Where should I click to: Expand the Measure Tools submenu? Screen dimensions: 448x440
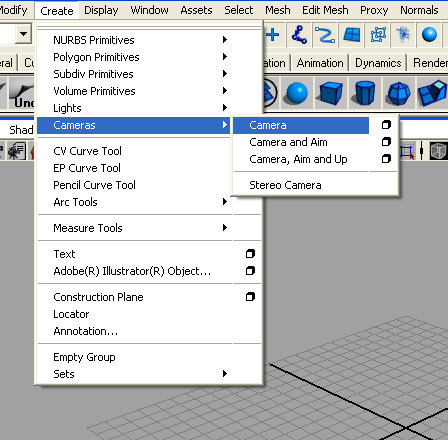coord(133,228)
